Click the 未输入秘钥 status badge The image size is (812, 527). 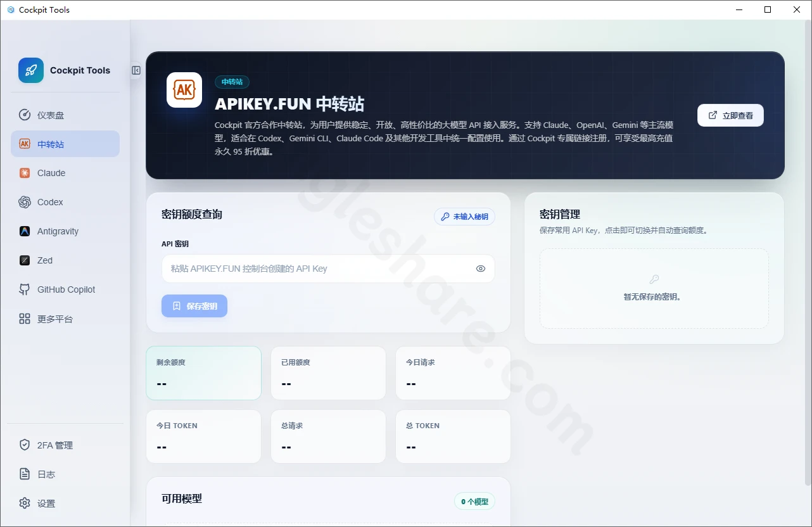pos(464,217)
